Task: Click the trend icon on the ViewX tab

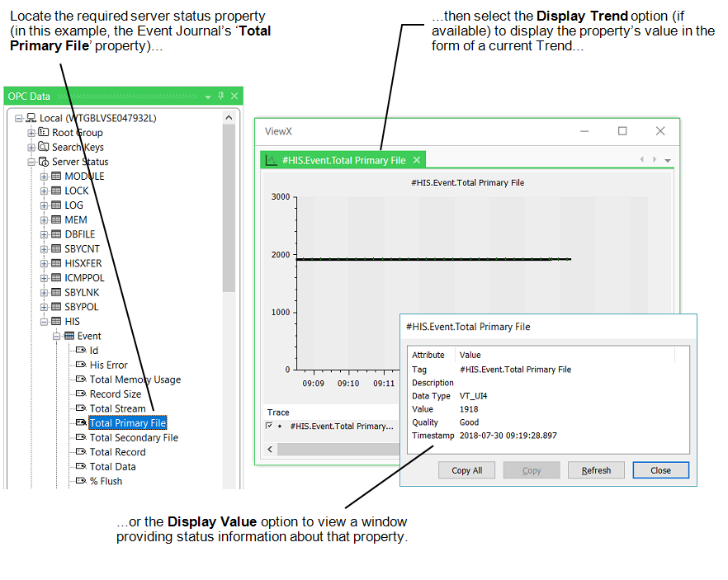Action: coord(271,161)
